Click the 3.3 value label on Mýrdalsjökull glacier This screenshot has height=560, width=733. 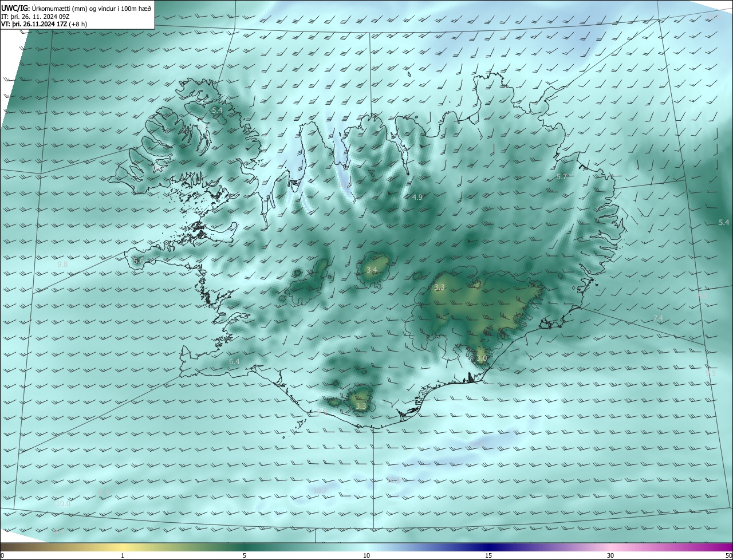(360, 406)
